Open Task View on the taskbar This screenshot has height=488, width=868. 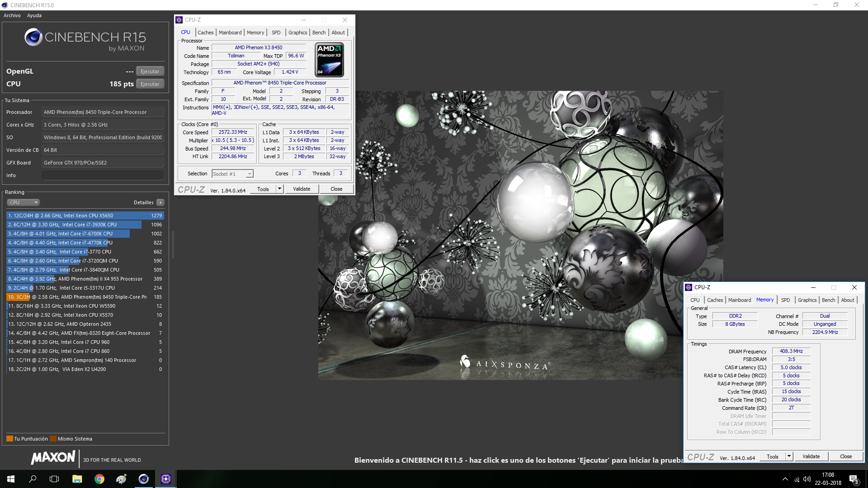pyautogui.click(x=54, y=479)
